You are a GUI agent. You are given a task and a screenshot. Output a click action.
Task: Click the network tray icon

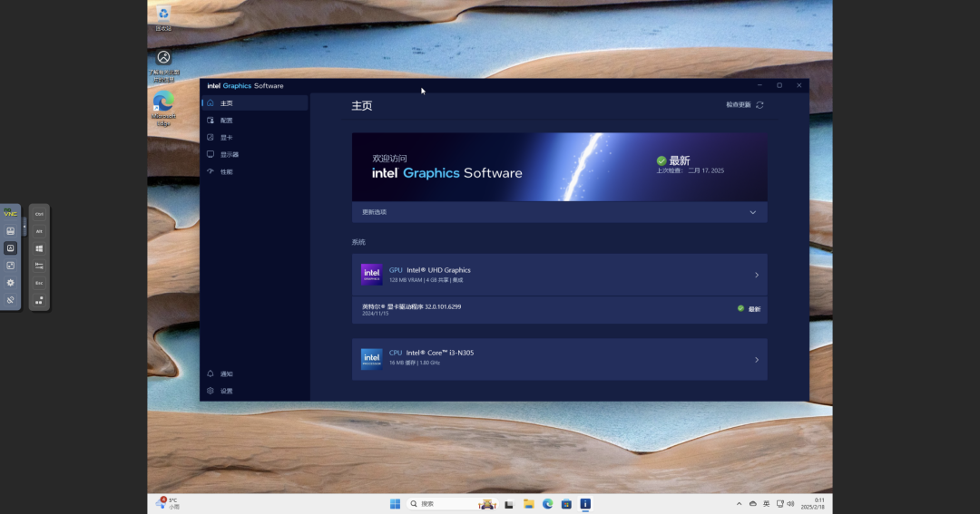(x=780, y=504)
